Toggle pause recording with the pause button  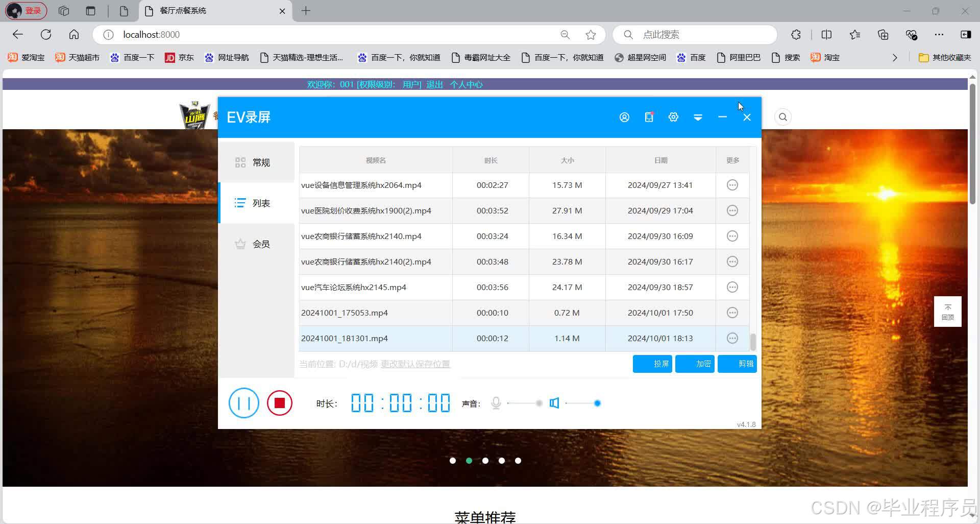[x=243, y=403]
